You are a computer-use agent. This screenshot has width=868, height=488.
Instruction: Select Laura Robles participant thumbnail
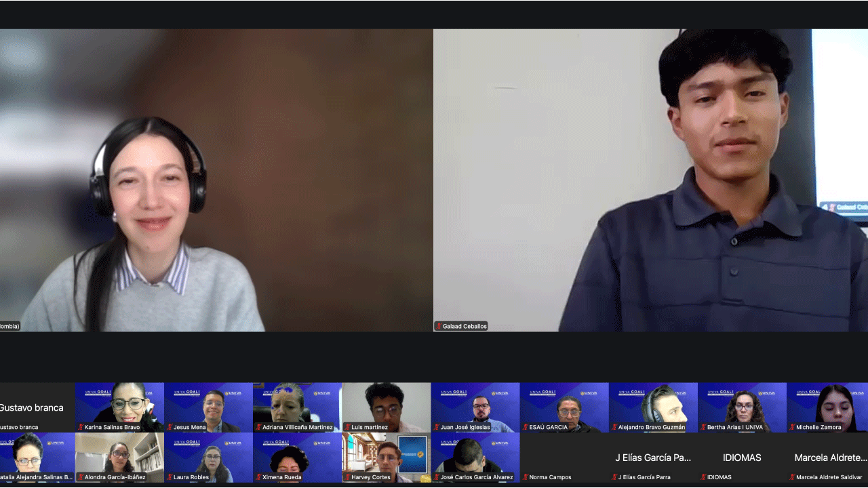(208, 457)
